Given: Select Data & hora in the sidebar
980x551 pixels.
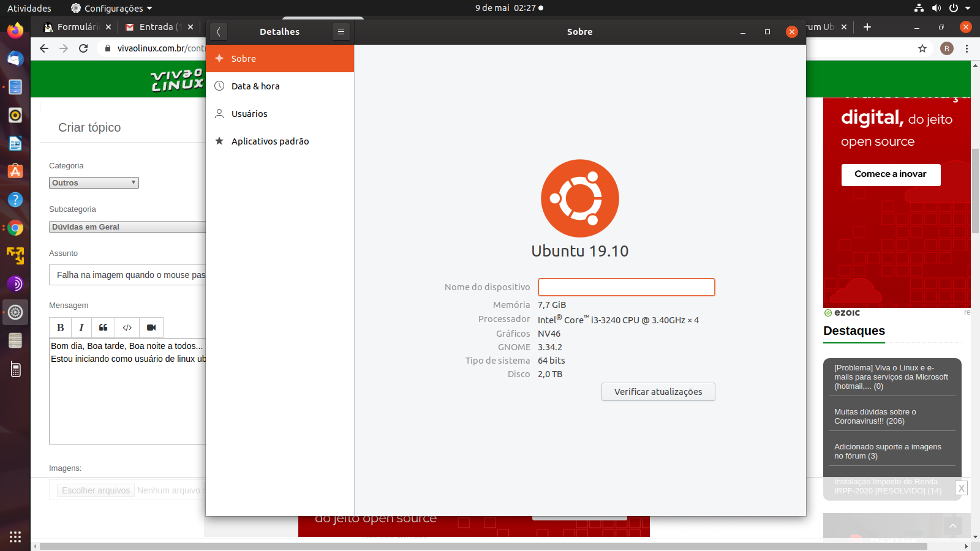Looking at the screenshot, I should 280,86.
